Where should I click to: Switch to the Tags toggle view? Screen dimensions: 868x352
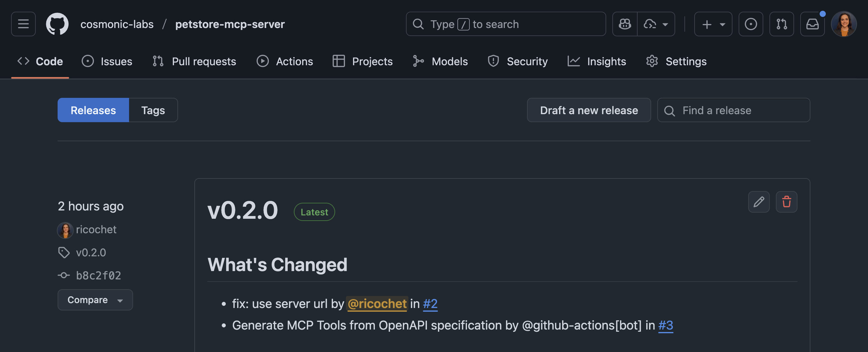point(153,110)
